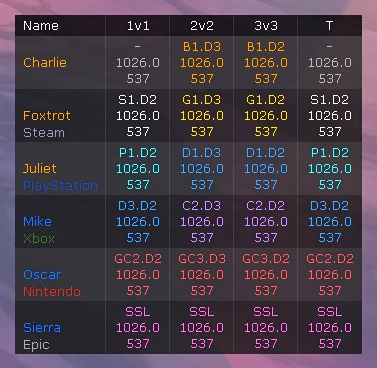Click Oscar's GC2.D2 rank in T column
The width and height of the screenshot is (377, 368).
click(329, 259)
